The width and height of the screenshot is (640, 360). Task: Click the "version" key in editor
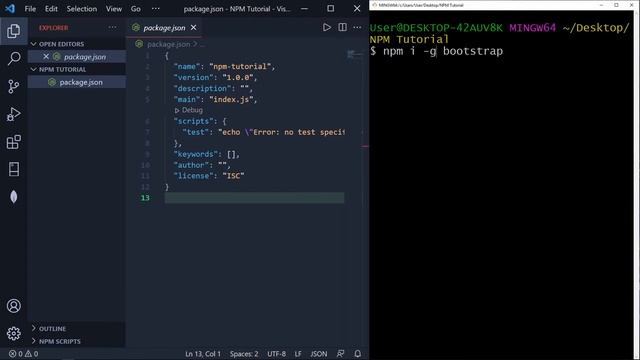pos(193,77)
